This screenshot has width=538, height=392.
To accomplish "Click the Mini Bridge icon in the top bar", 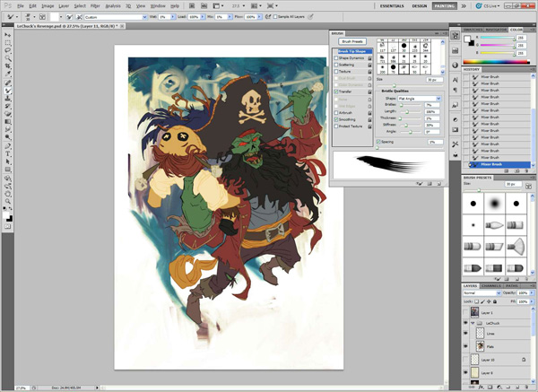I will 204,6.
